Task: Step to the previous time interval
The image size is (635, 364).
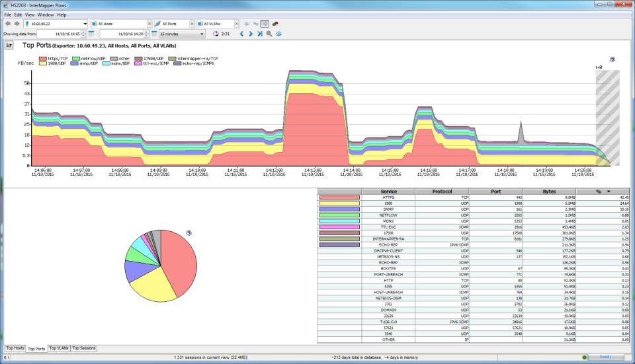Action: coord(241,33)
